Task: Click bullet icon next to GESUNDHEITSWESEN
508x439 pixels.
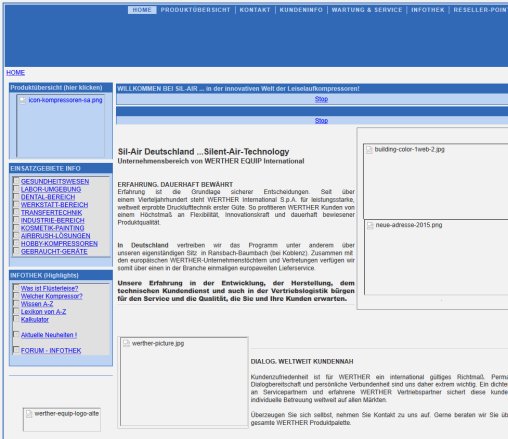Action: (16, 181)
